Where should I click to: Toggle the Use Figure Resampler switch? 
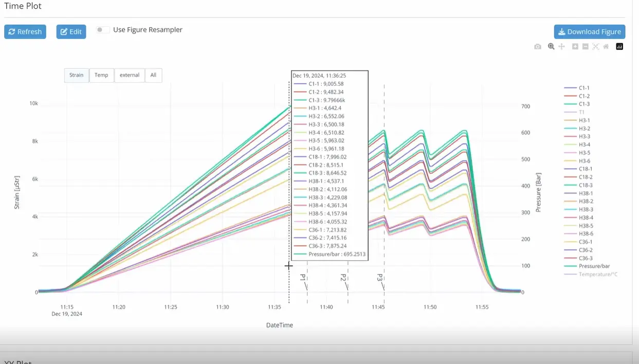pos(102,30)
